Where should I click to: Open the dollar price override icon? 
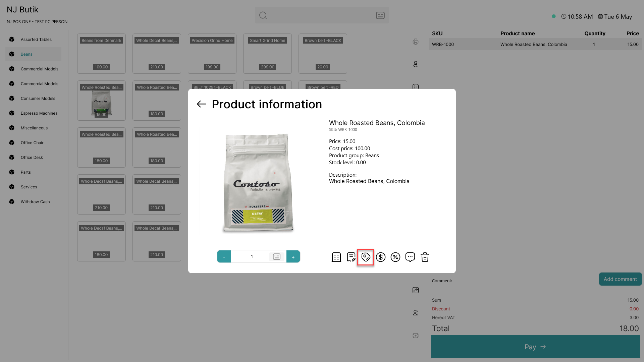[x=380, y=257]
